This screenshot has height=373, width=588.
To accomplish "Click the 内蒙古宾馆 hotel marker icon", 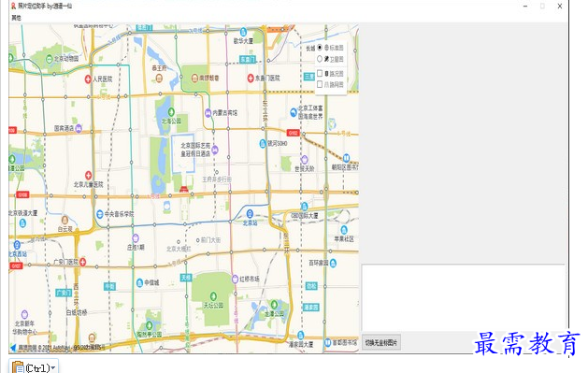I will click(x=208, y=112).
